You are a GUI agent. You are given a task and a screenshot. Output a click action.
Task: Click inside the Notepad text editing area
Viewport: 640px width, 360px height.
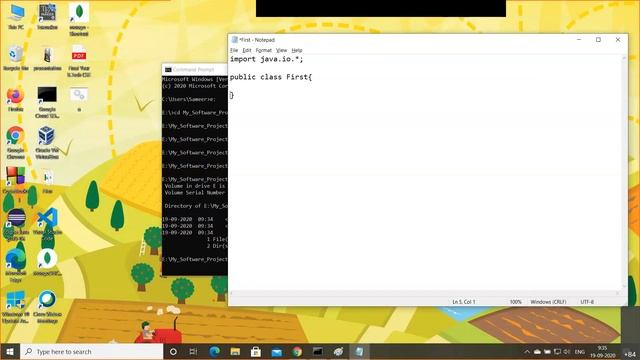pos(424,172)
